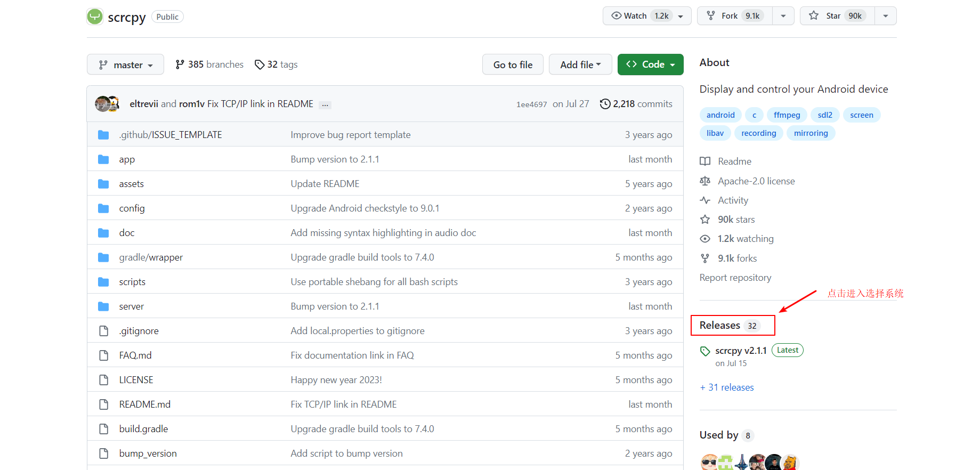Viewport: 980px width, 470px height.
Task: Expand the Star lists dropdown arrow
Action: 886,16
